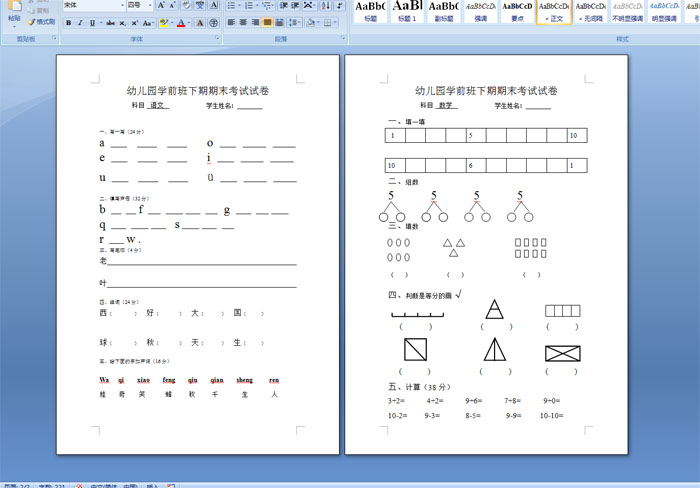Apply red font color
700x488 pixels.
click(x=181, y=23)
